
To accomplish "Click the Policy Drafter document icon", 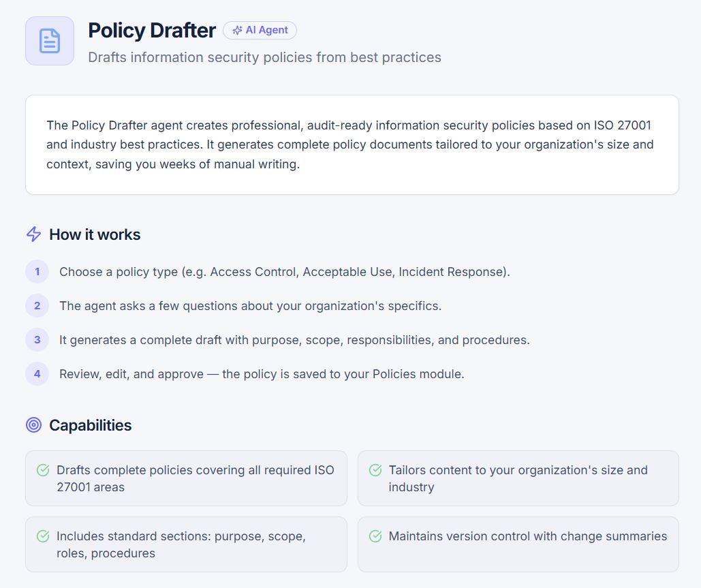I will point(50,41).
